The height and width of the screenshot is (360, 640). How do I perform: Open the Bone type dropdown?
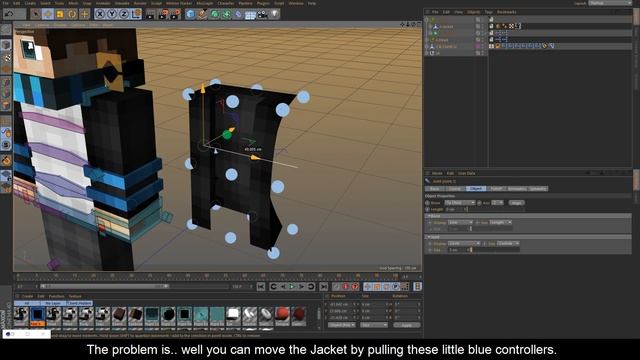[460, 203]
